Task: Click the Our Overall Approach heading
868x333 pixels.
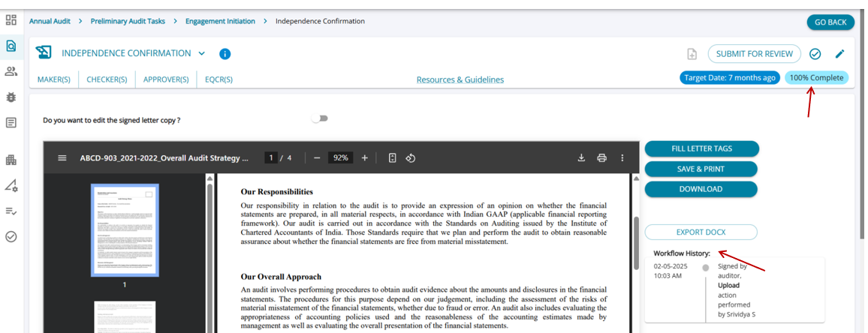Action: (x=282, y=277)
